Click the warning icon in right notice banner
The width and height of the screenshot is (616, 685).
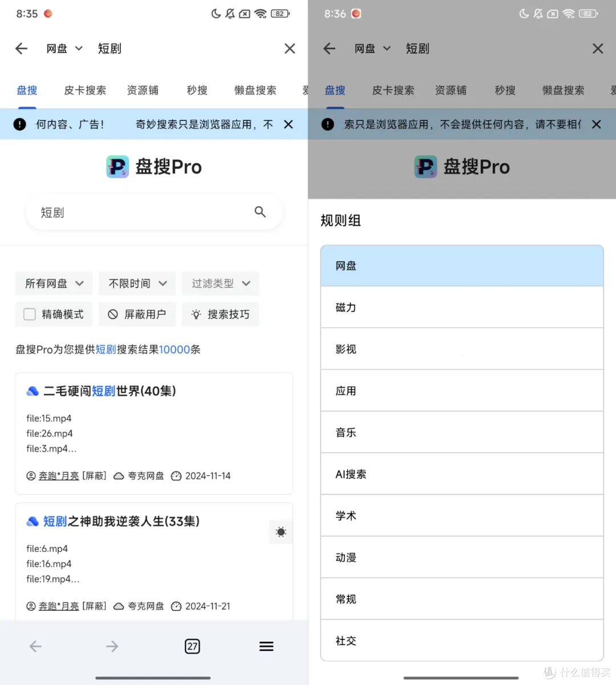[328, 124]
